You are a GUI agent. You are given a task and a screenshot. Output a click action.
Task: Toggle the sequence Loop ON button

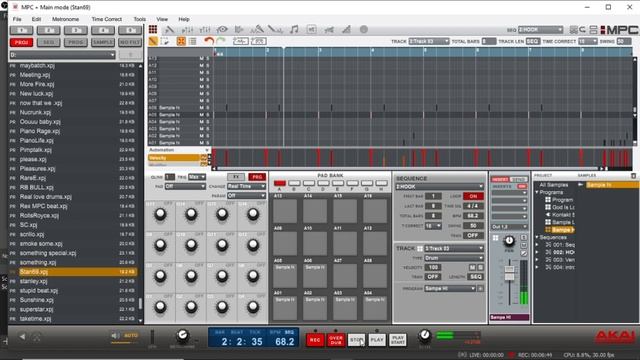pyautogui.click(x=473, y=196)
